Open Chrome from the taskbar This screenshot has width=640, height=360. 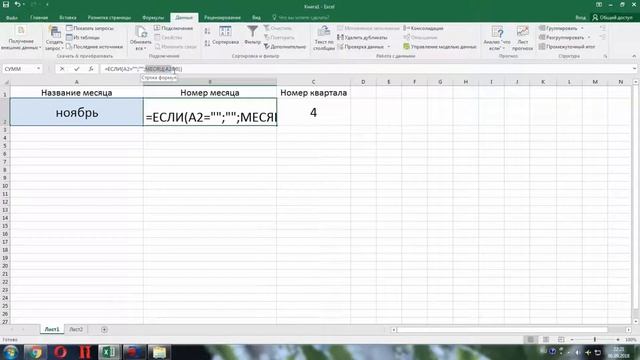[35, 352]
